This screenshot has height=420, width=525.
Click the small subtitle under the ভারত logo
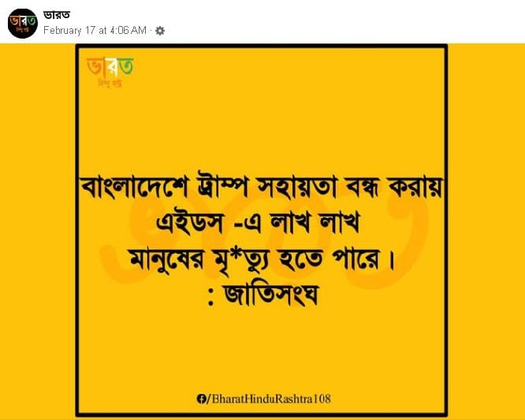110,83
